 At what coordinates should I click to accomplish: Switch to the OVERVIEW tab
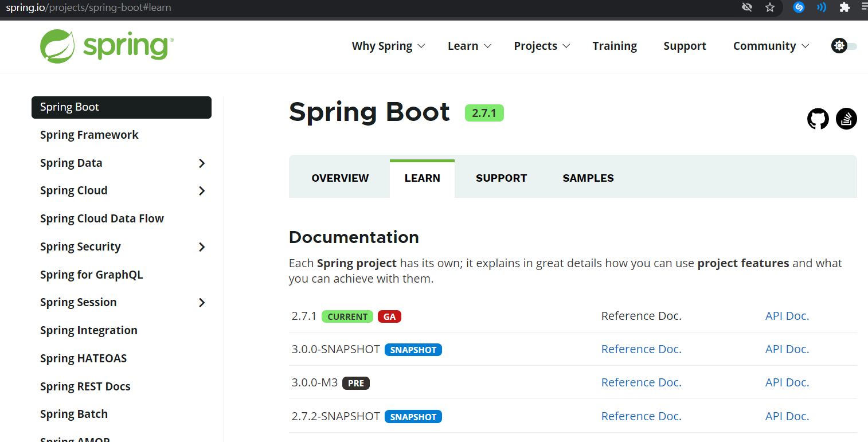[340, 178]
